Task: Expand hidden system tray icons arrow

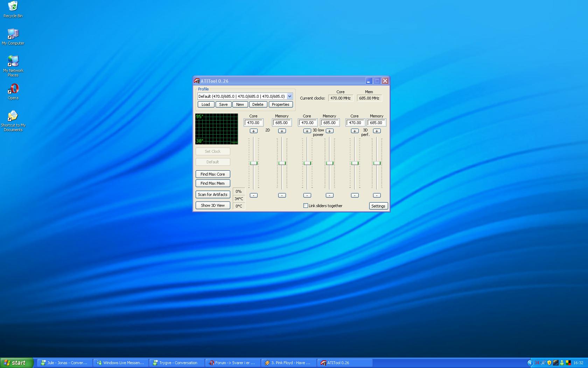Action: (530, 363)
